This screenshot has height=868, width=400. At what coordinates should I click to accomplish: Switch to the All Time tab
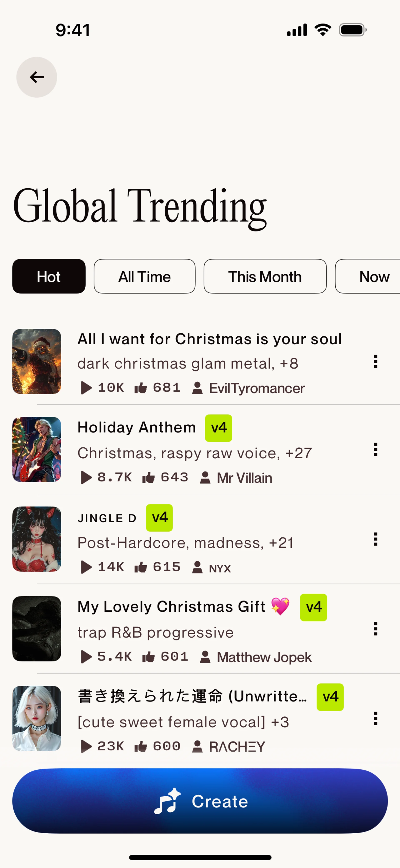coord(144,276)
